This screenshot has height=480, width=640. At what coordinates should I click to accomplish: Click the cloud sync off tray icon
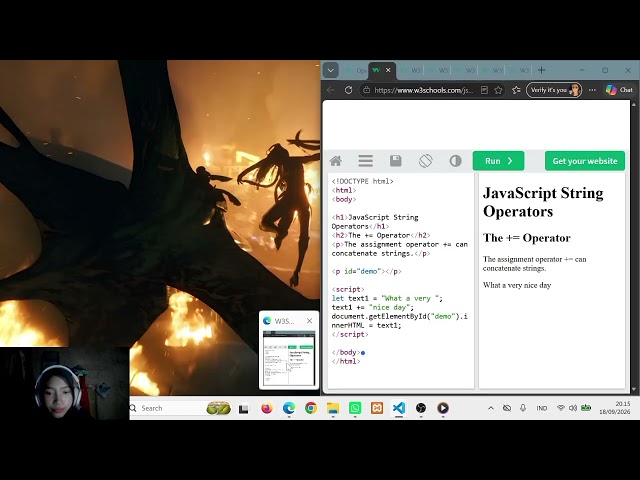tap(507, 408)
